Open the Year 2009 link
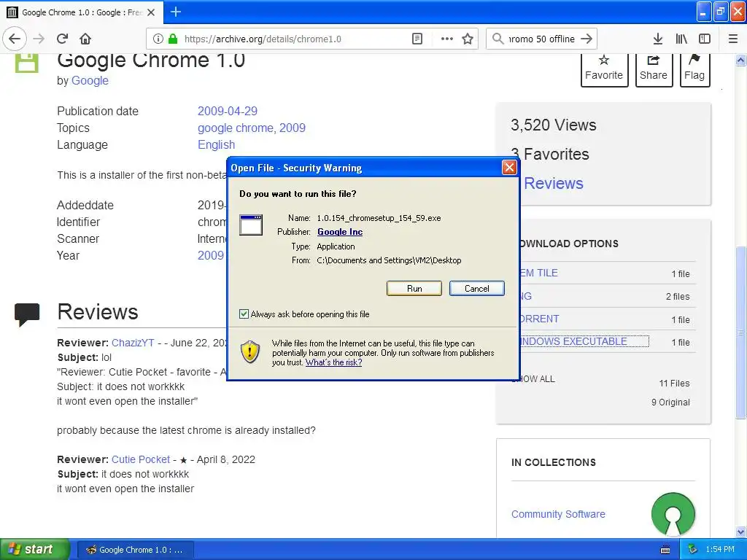The width and height of the screenshot is (747, 560). 211,255
